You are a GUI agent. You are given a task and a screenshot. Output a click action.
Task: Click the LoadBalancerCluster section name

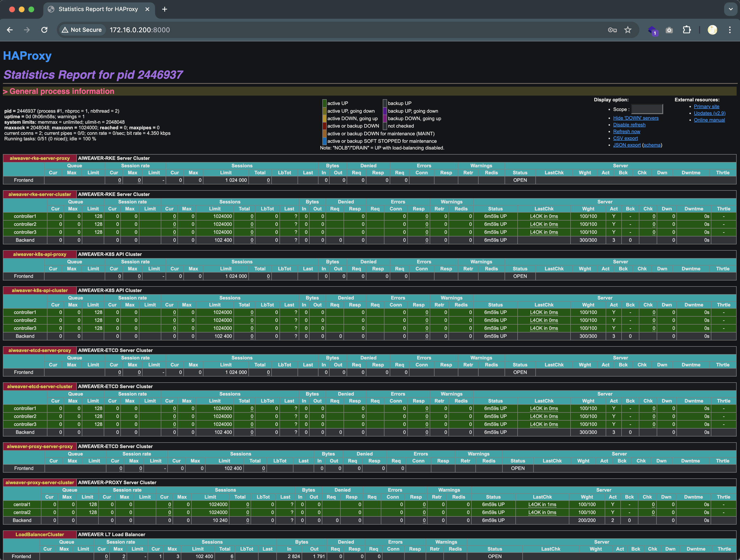pyautogui.click(x=39, y=534)
